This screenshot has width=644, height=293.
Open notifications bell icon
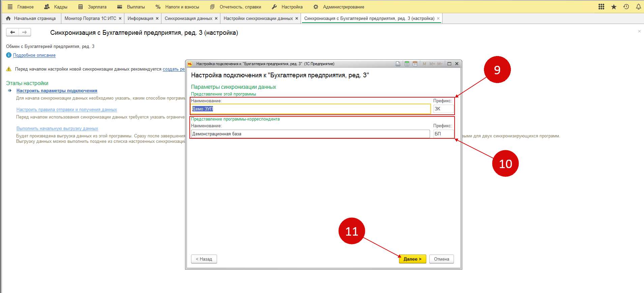click(638, 7)
